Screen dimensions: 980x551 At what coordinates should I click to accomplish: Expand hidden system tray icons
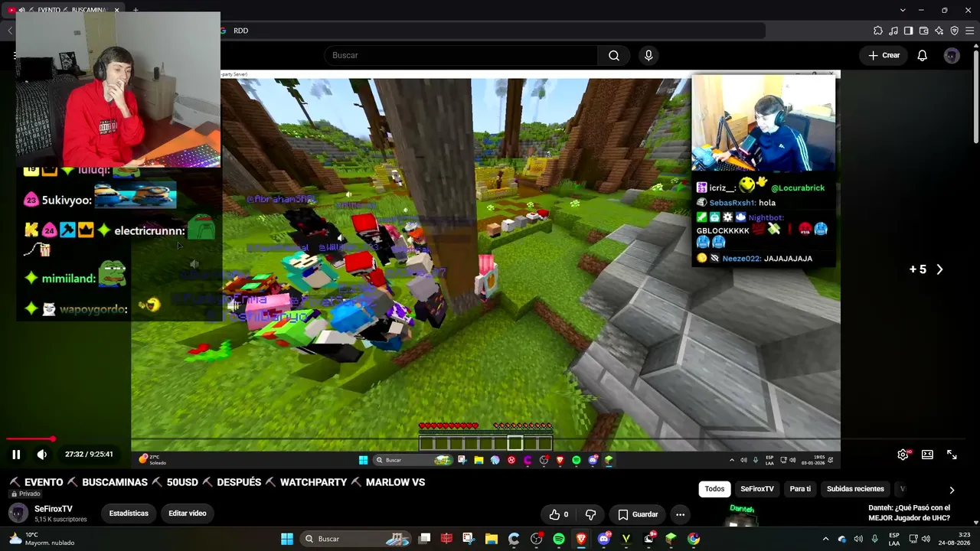click(x=825, y=539)
